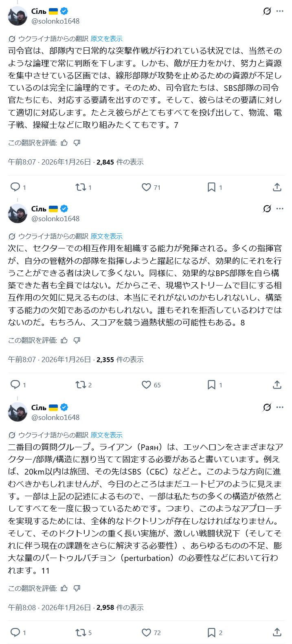Like the first tweet with 71 likes

pyautogui.click(x=146, y=187)
